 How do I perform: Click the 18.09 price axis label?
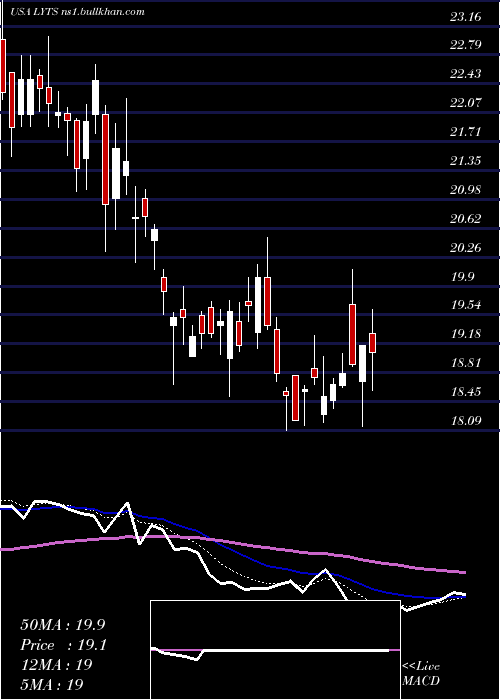pos(465,421)
